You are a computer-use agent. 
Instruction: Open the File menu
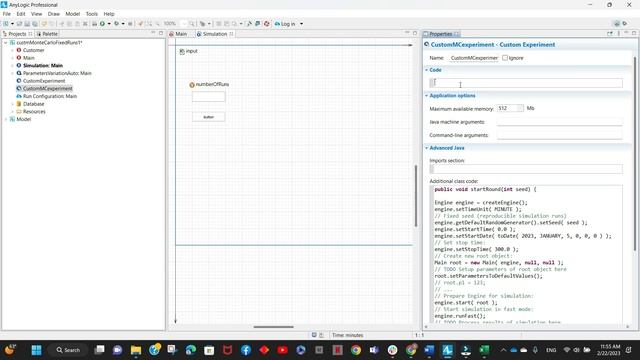pyautogui.click(x=7, y=13)
